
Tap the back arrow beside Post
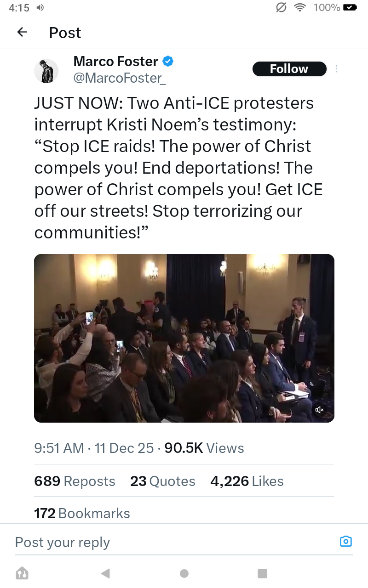tap(22, 32)
